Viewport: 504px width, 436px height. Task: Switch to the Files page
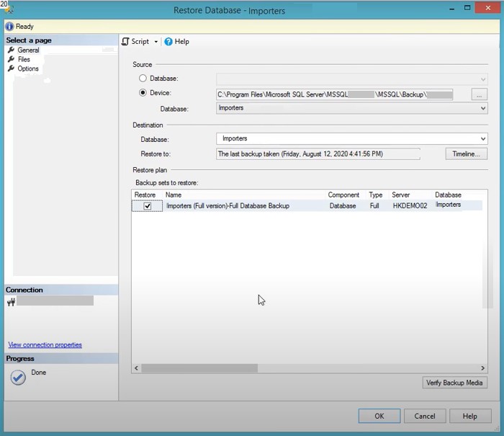click(24, 60)
